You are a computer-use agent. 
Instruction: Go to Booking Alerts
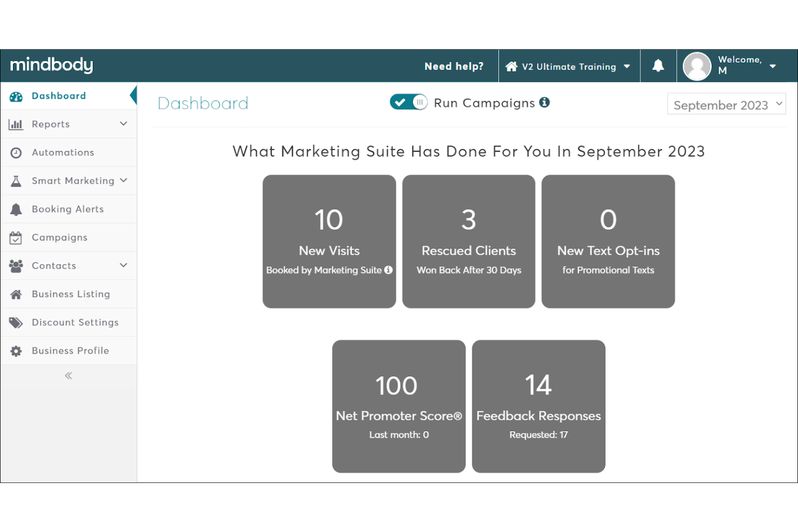[x=68, y=209]
